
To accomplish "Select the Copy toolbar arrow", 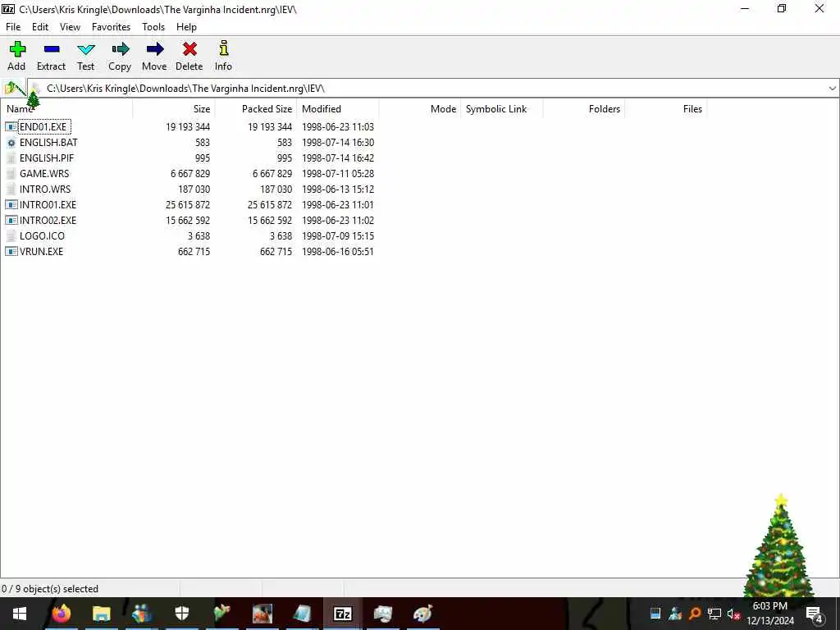I will pos(120,49).
